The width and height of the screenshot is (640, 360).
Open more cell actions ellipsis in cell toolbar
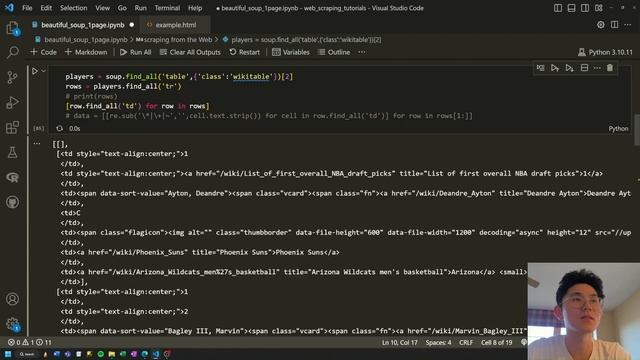pyautogui.click(x=597, y=68)
